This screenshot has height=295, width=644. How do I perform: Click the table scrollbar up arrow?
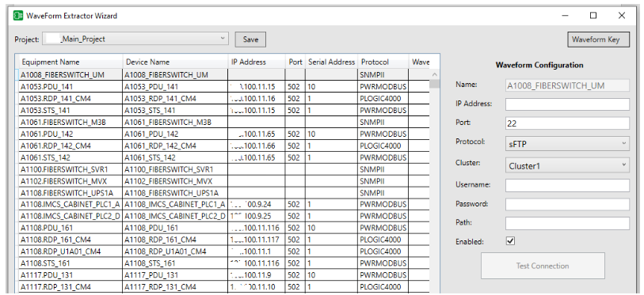[435, 74]
